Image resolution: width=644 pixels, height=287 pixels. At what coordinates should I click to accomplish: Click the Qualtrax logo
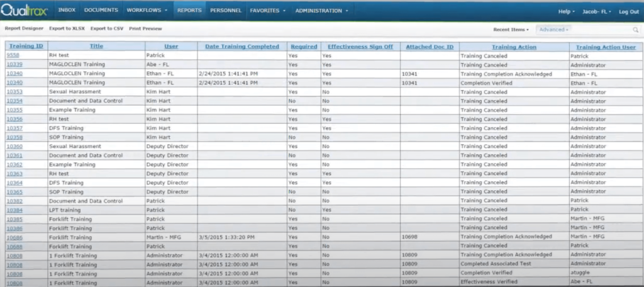pos(24,11)
